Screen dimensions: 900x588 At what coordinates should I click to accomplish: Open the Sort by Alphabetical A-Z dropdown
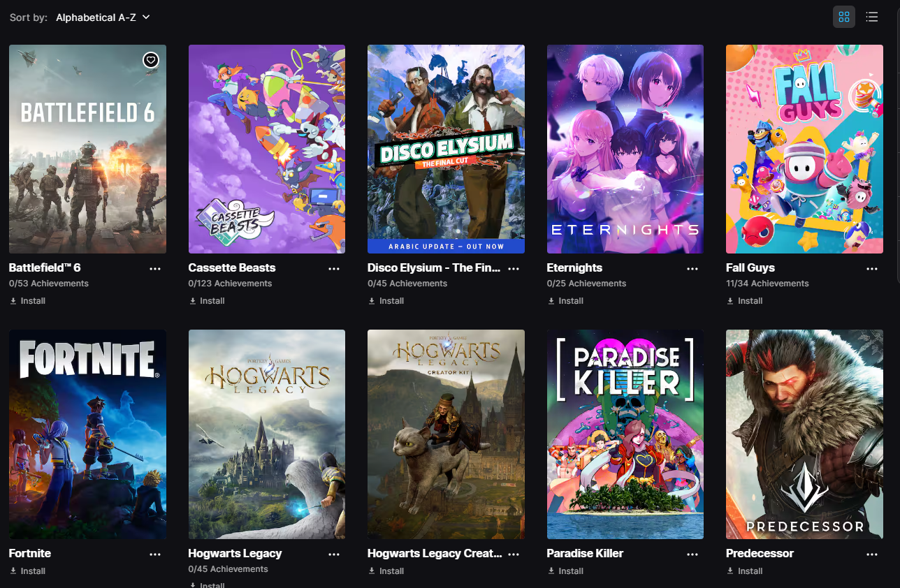(x=103, y=17)
